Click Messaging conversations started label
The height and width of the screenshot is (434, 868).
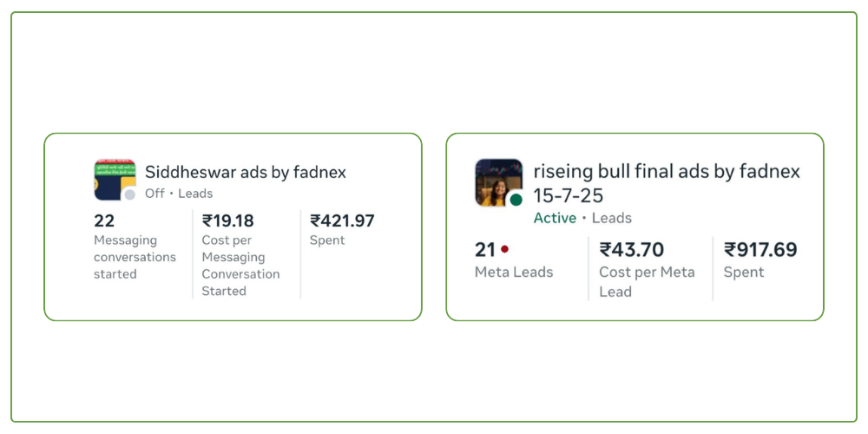(x=135, y=257)
